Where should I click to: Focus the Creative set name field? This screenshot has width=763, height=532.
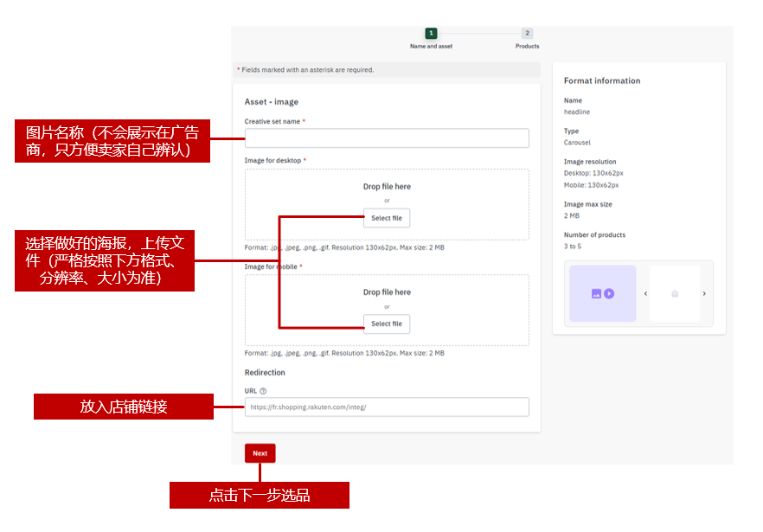click(x=387, y=138)
